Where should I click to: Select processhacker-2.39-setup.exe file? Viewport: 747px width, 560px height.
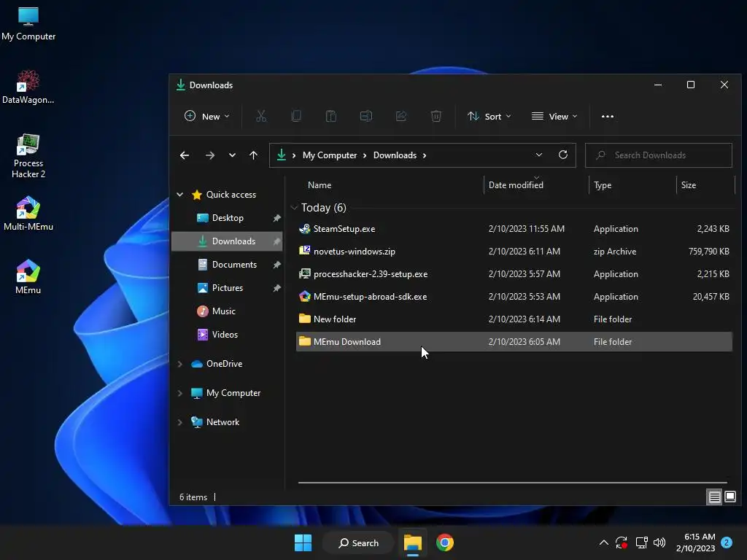(x=514, y=274)
